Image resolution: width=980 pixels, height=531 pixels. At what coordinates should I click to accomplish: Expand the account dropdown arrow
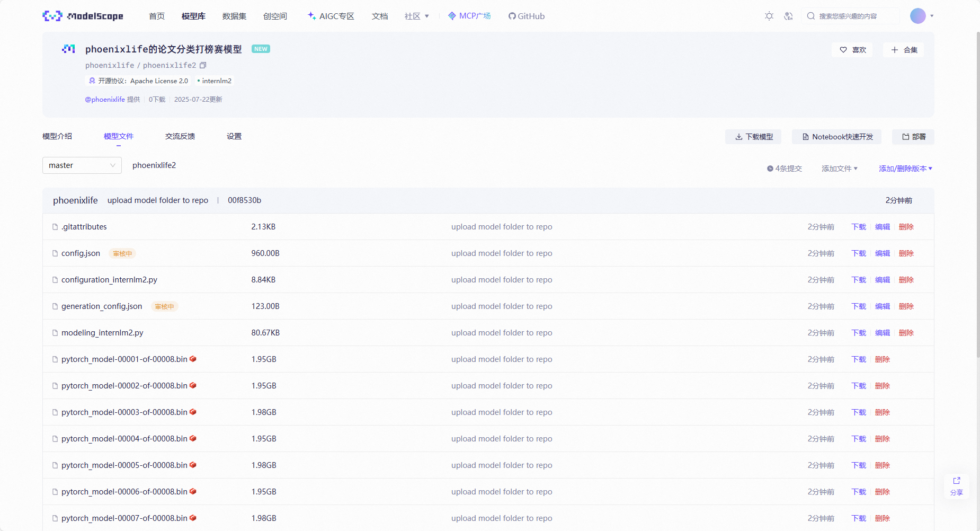(x=932, y=16)
